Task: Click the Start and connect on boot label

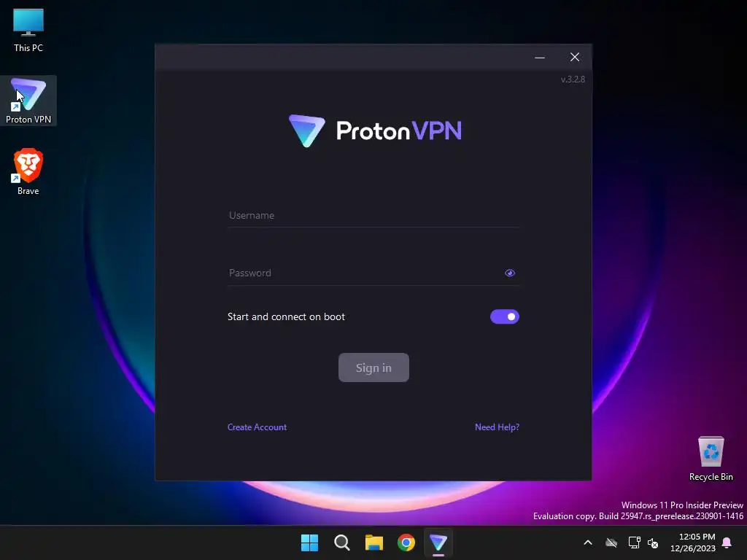Action: click(286, 316)
